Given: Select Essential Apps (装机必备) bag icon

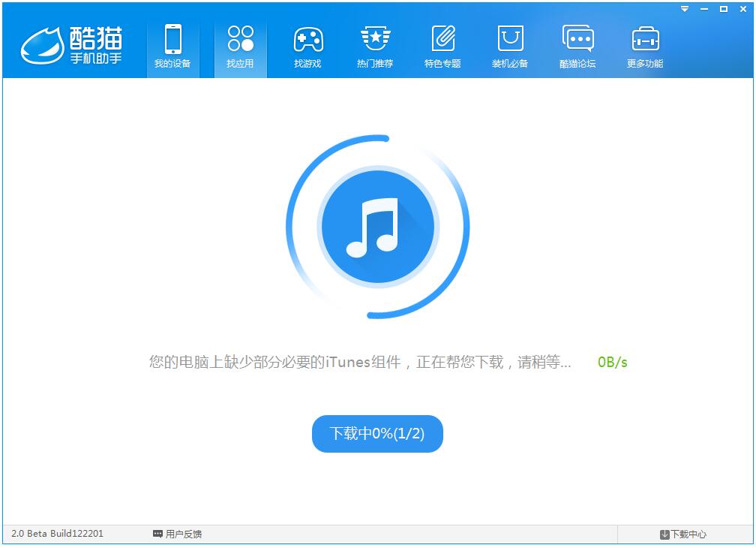Looking at the screenshot, I should (x=510, y=47).
